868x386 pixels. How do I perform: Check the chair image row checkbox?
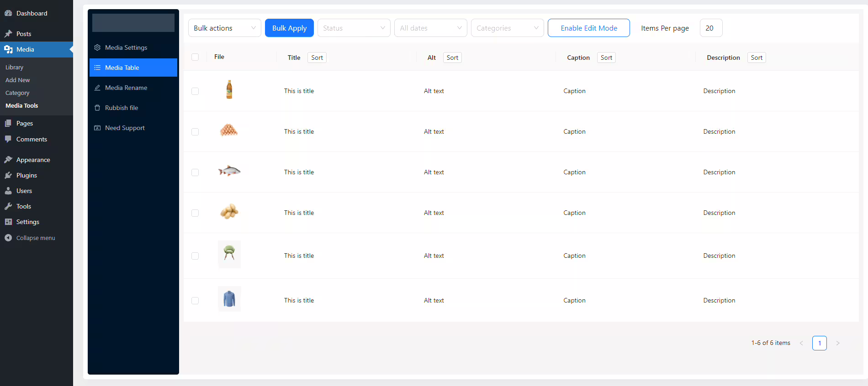point(195,256)
